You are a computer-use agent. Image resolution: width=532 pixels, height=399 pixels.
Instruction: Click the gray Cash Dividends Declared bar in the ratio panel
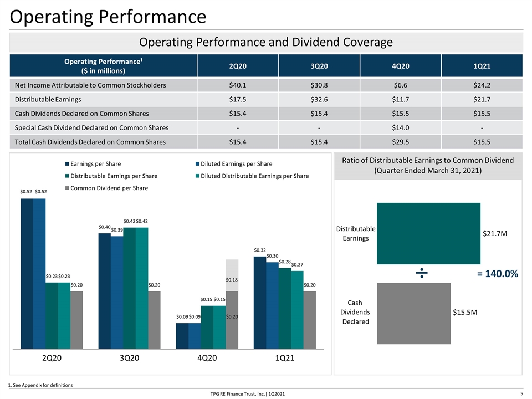(413, 313)
